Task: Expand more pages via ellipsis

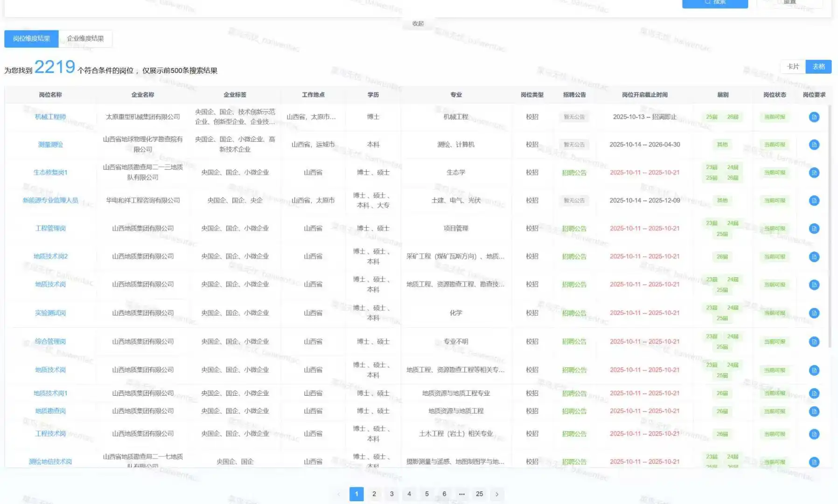Action: (x=462, y=494)
